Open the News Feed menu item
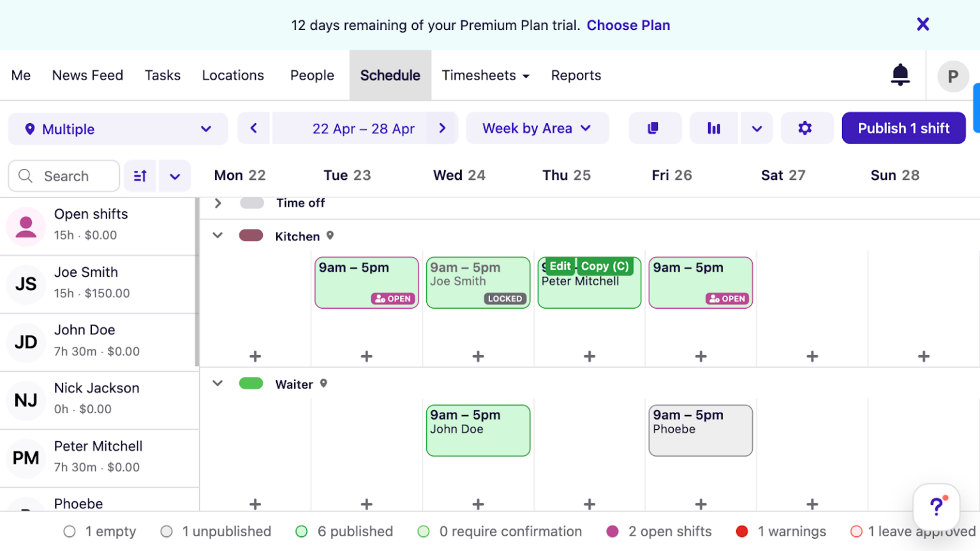This screenshot has height=551, width=980. click(87, 75)
